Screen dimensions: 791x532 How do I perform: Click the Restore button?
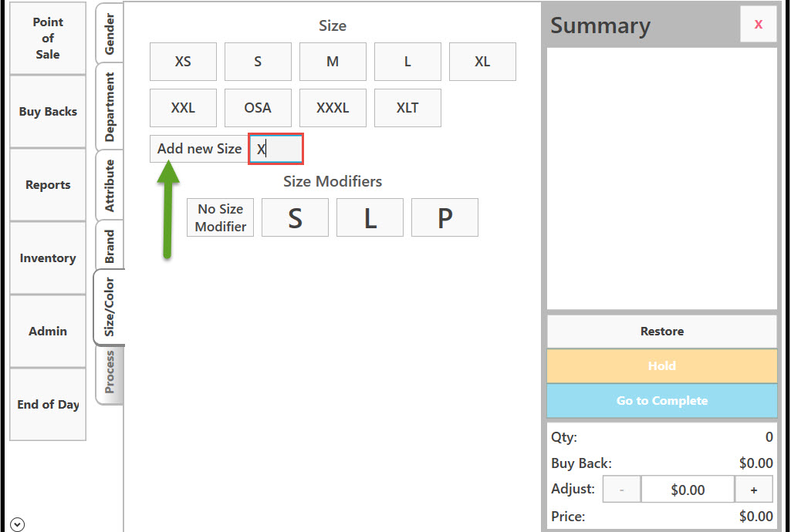click(662, 332)
